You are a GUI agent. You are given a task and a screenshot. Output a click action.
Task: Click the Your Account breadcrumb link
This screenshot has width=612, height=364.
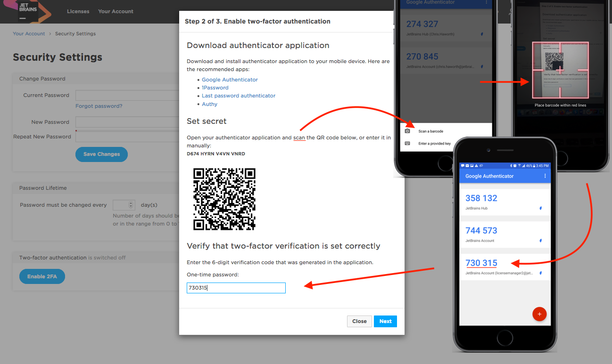click(29, 34)
